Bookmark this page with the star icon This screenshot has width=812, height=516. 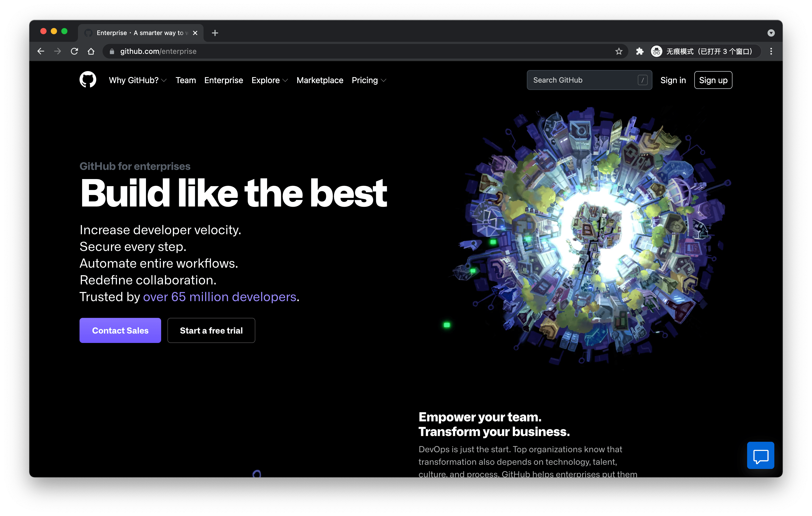(x=619, y=51)
